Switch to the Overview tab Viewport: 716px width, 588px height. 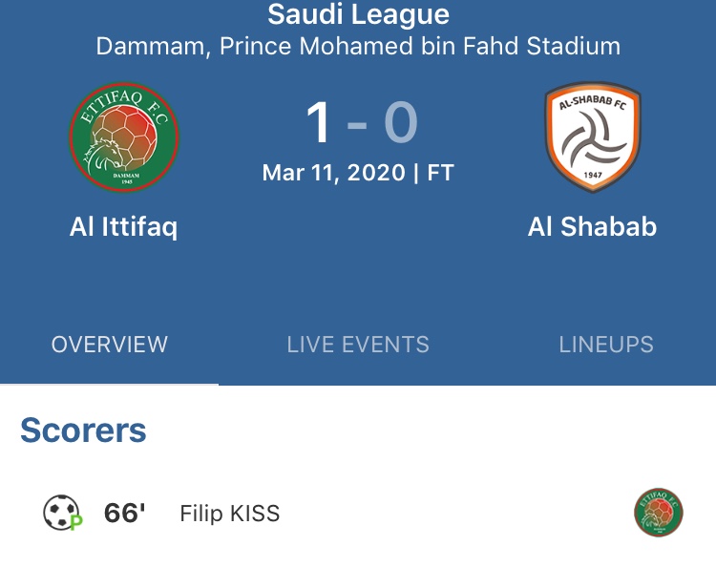109,345
